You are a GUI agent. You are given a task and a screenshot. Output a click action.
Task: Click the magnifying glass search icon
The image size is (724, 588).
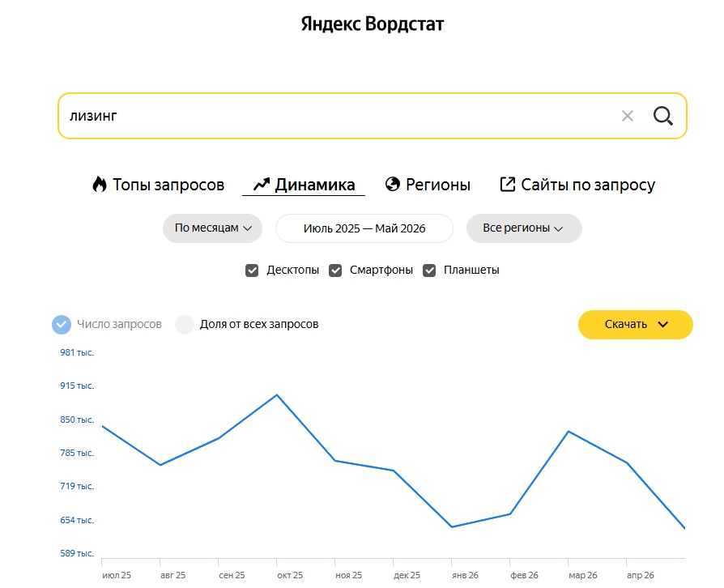point(662,116)
